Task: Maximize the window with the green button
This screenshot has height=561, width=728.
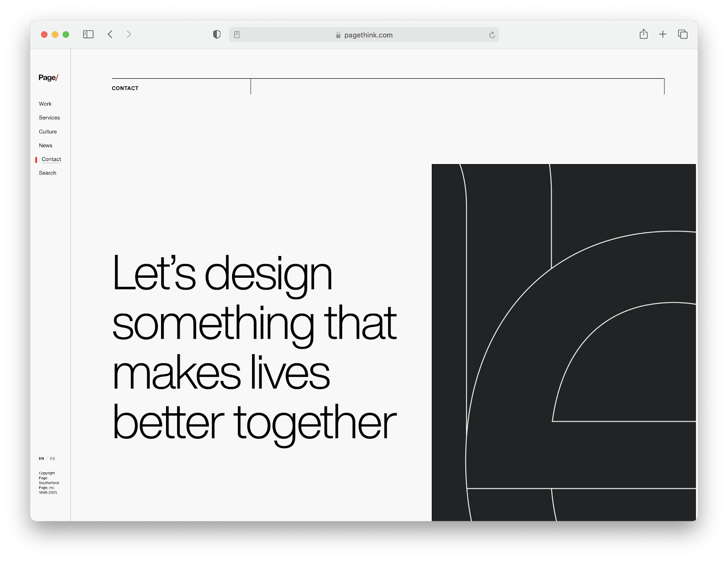Action: click(x=66, y=35)
